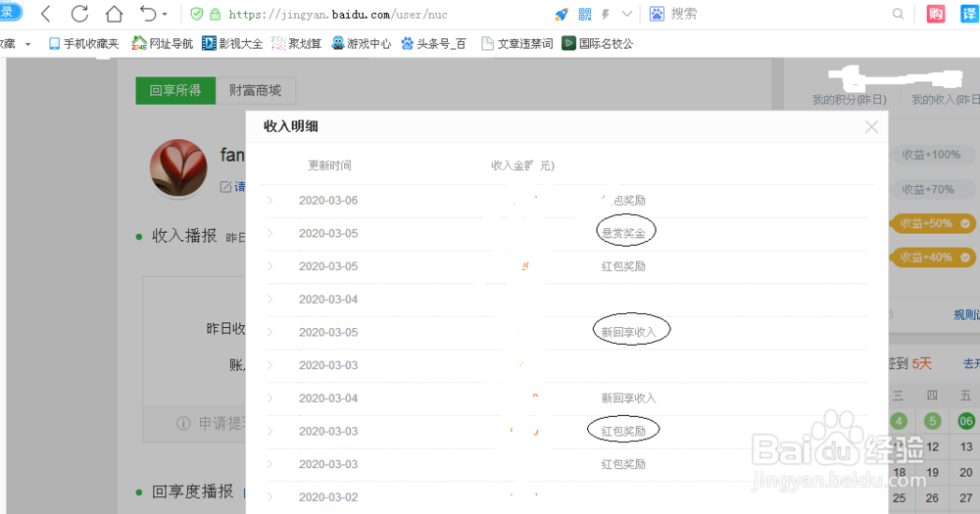Open the 手机收藏夹 bookmark

click(x=83, y=44)
